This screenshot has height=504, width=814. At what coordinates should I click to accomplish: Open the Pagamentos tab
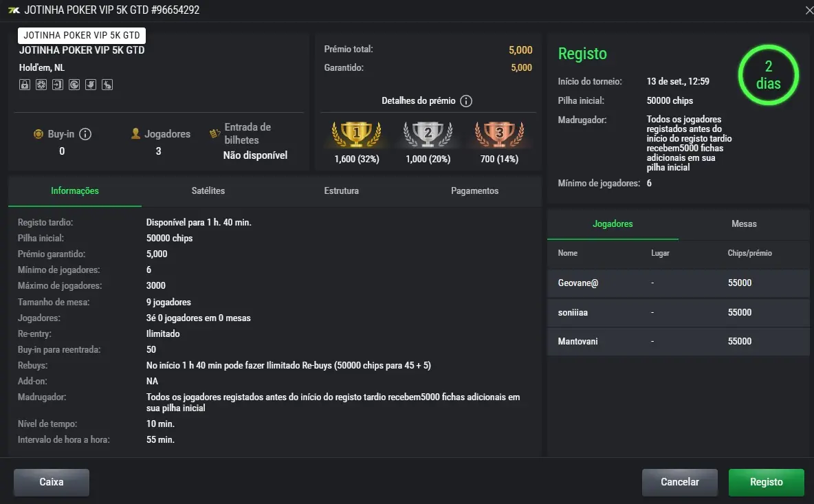click(474, 190)
